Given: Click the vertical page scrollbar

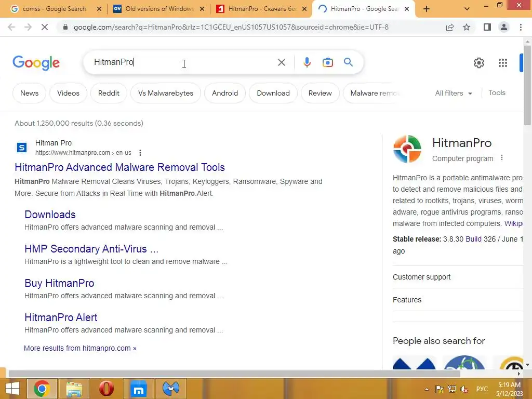Looking at the screenshot, I should (527, 85).
